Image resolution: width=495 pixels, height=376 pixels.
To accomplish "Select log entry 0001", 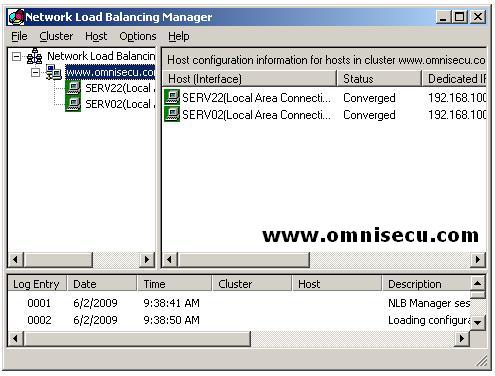I will tap(39, 303).
